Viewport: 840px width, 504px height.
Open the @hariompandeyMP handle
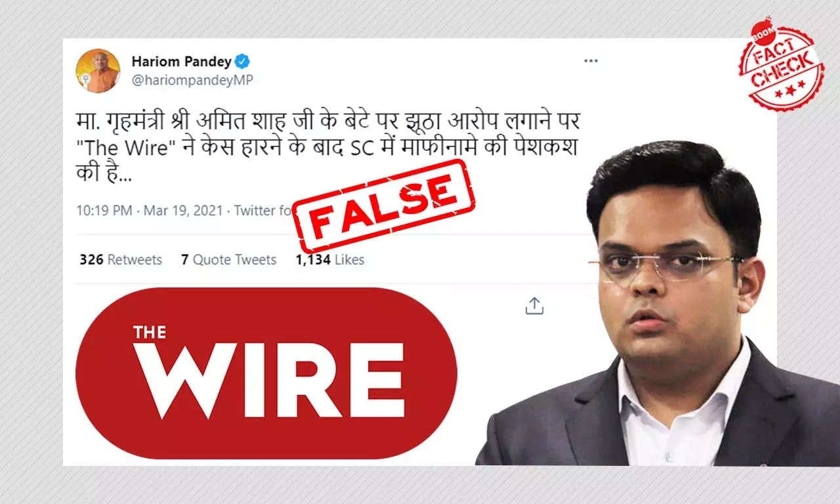tap(192, 80)
